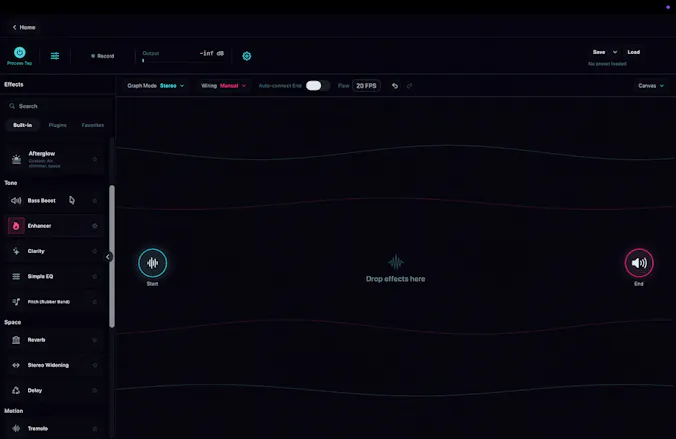Click the Load preset button

(633, 52)
